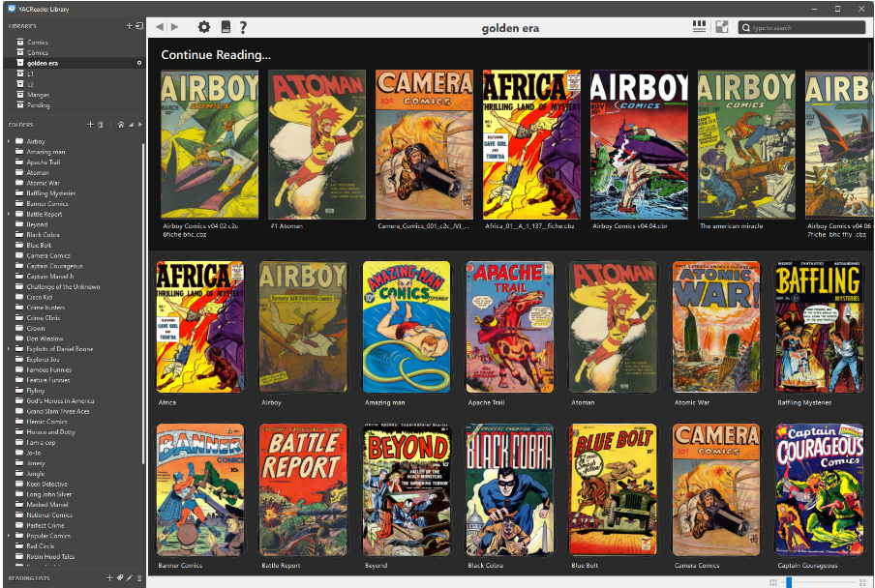Click the open existing library icon
This screenshot has width=875, height=588.
click(138, 26)
